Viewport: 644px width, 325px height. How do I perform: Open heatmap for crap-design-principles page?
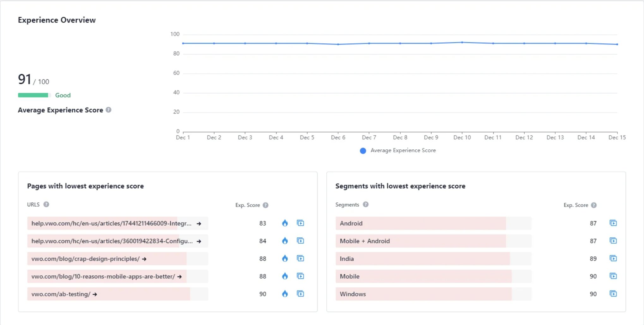point(285,259)
